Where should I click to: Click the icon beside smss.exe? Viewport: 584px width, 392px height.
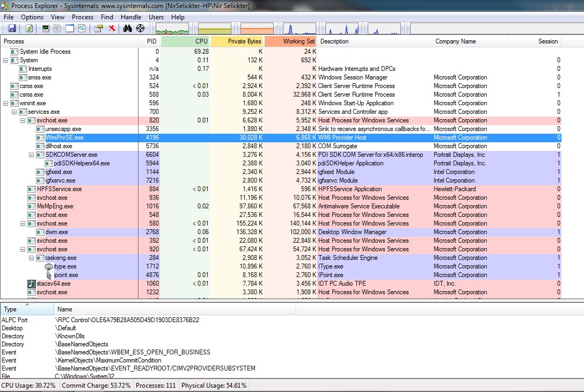pos(23,77)
